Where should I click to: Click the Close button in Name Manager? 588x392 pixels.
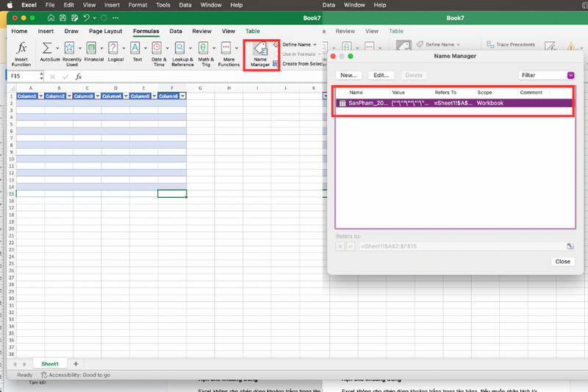pos(562,262)
